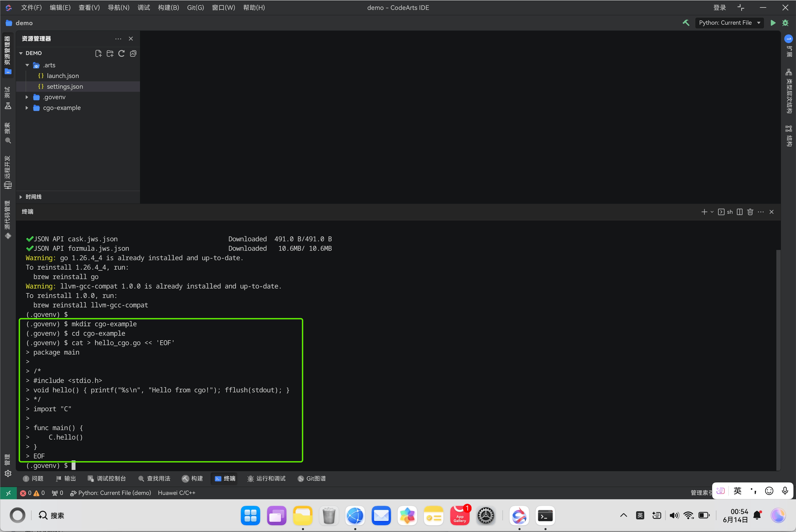Image resolution: width=796 pixels, height=532 pixels.
Task: Refresh the DEMO explorer tree
Action: point(121,53)
